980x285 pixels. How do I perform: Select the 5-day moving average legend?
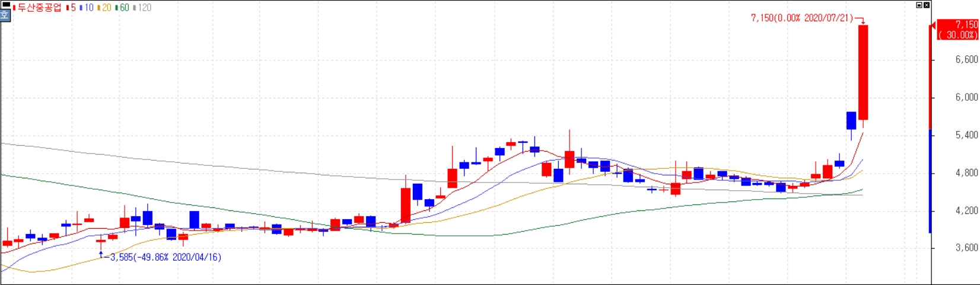[x=70, y=8]
